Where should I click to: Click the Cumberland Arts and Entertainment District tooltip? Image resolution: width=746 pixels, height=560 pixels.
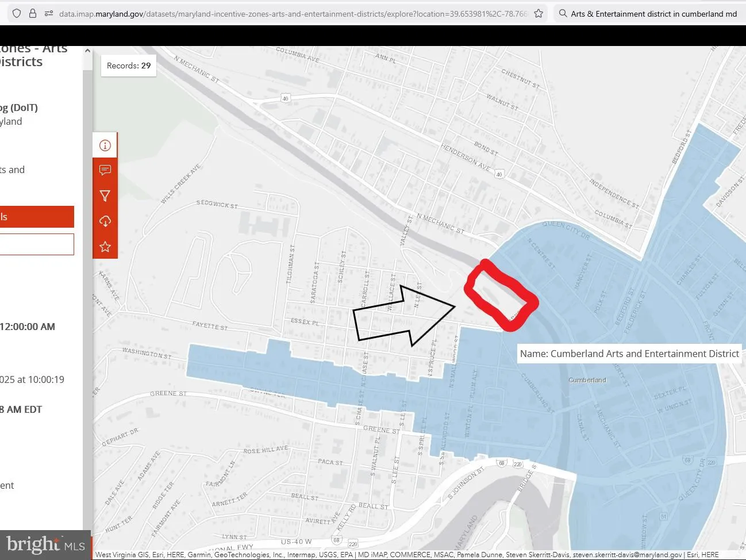pos(629,354)
